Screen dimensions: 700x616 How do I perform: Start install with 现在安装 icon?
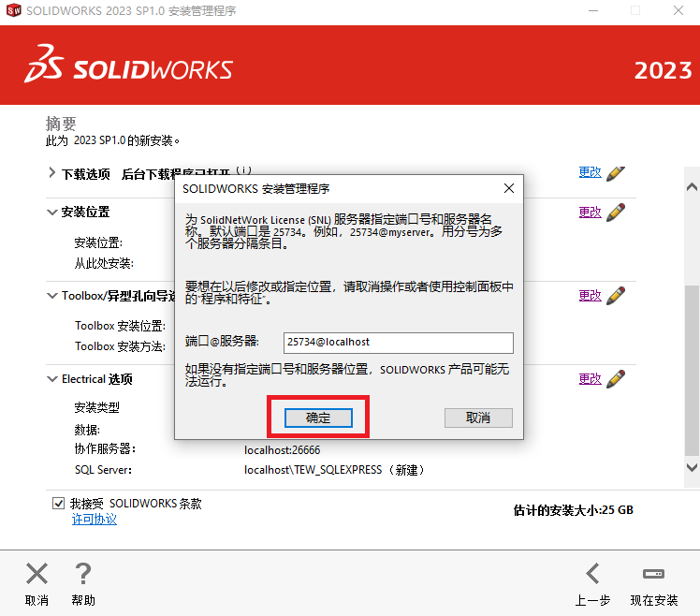(x=653, y=574)
